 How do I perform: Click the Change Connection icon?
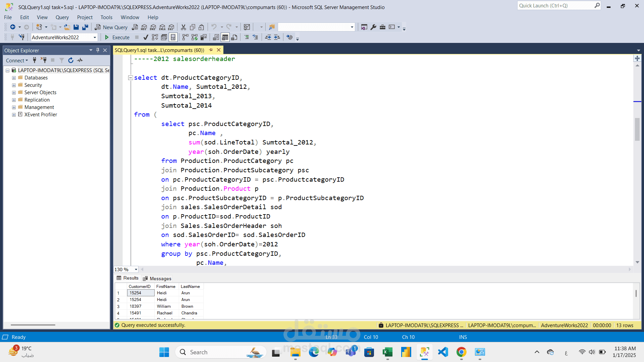pyautogui.click(x=22, y=37)
